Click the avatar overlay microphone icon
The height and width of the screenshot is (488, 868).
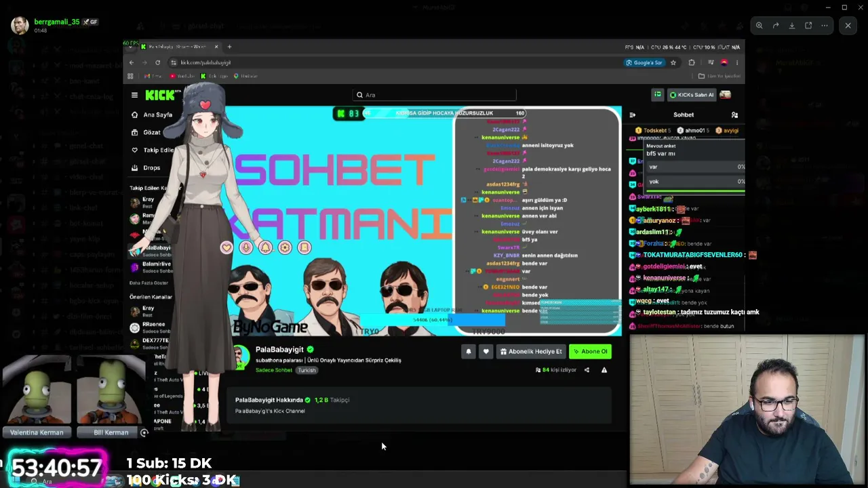tap(245, 248)
